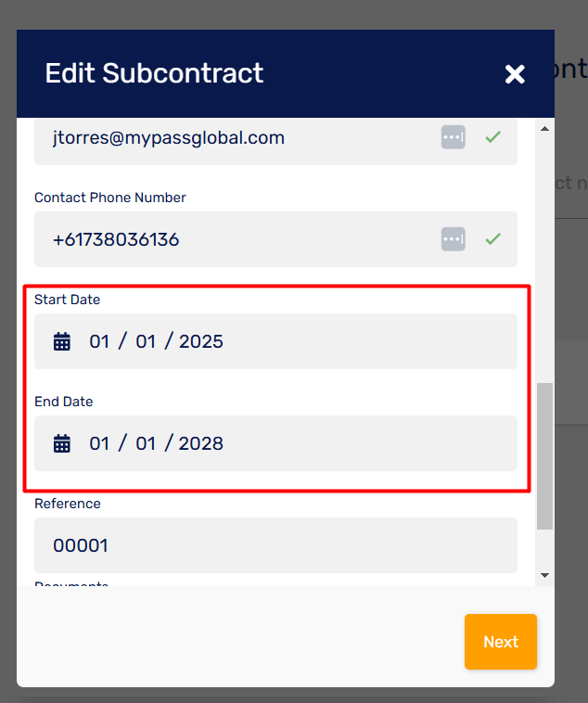This screenshot has height=703, width=588.
Task: Click the autofill icon in email field
Action: pyautogui.click(x=453, y=137)
